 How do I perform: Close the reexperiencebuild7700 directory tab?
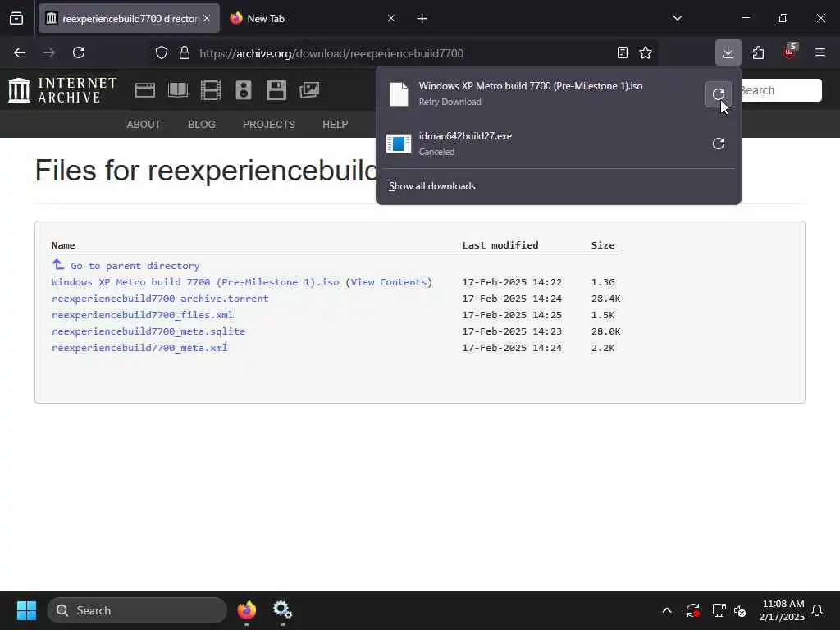pyautogui.click(x=207, y=18)
